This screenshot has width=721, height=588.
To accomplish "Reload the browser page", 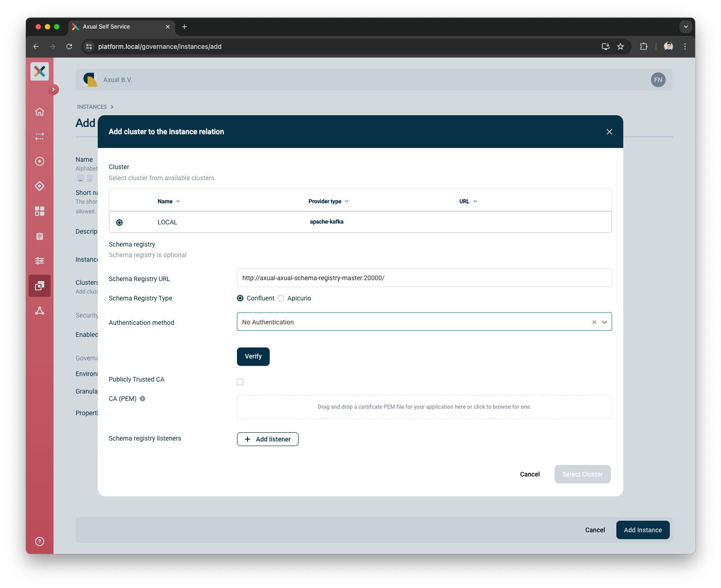I will (69, 47).
